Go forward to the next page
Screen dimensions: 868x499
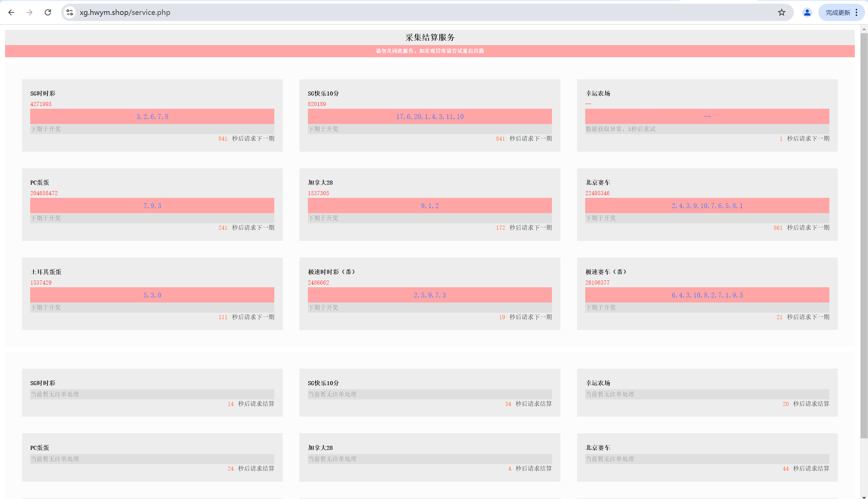coord(29,13)
